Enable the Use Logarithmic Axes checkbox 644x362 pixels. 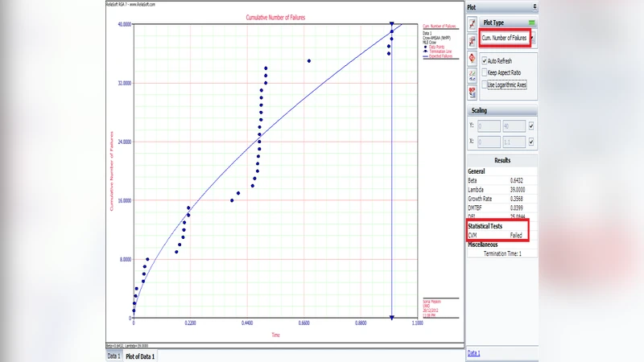coord(485,84)
